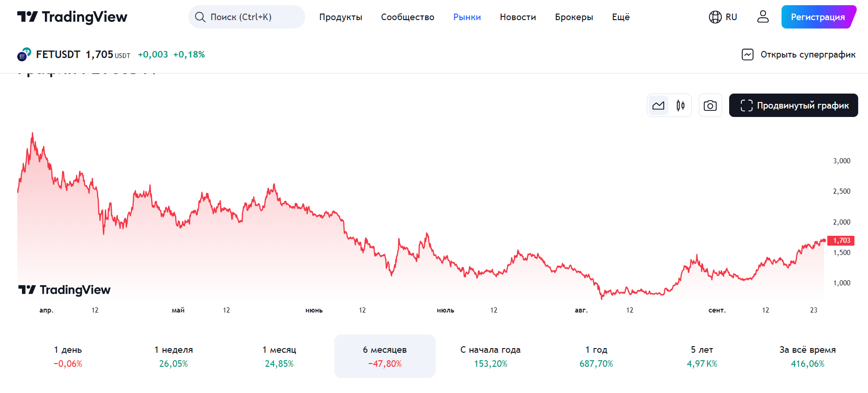
Task: Click the июль date axis label
Action: point(445,310)
